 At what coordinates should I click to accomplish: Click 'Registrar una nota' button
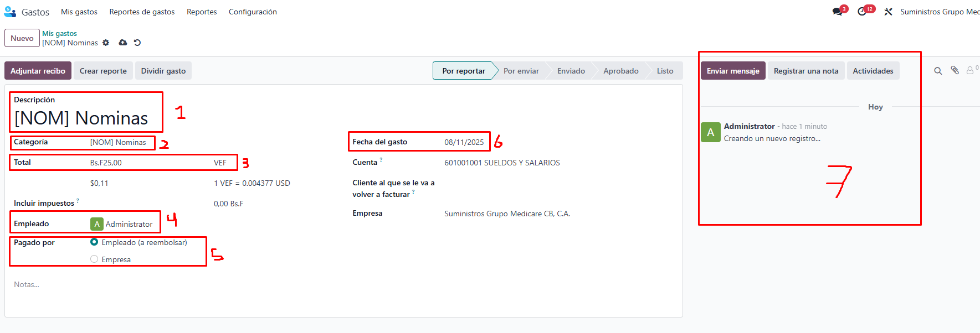(806, 71)
